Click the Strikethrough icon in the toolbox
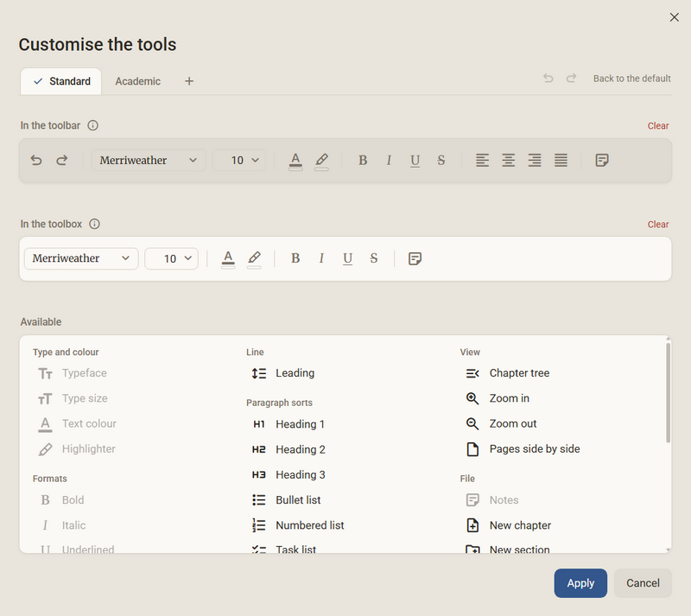This screenshot has width=691, height=616. point(374,258)
